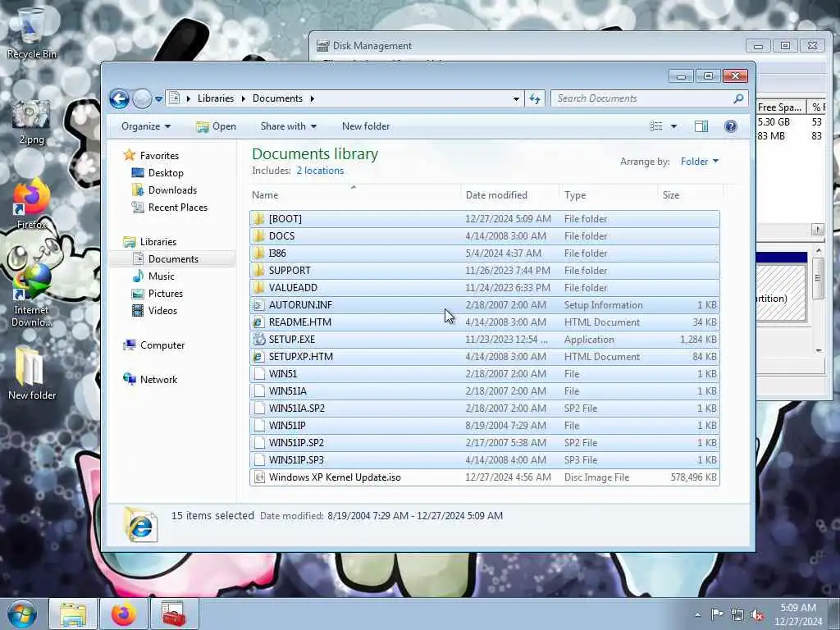The width and height of the screenshot is (840, 630).
Task: Sort by Size column header
Action: (691, 195)
